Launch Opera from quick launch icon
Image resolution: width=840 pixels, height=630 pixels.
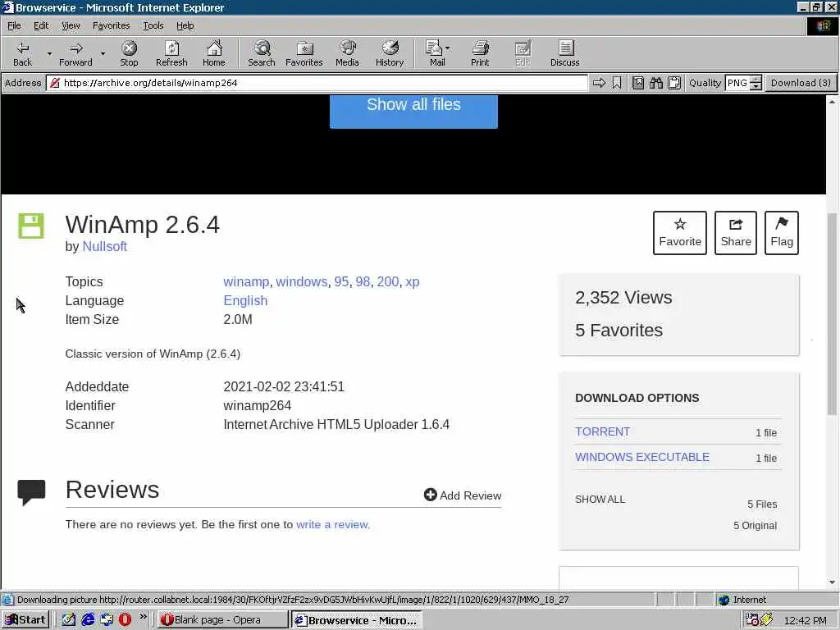click(125, 620)
